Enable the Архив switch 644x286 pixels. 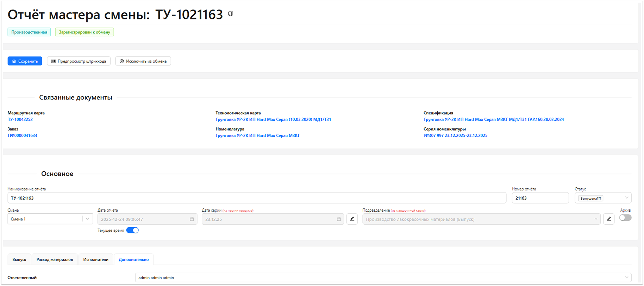click(x=625, y=218)
